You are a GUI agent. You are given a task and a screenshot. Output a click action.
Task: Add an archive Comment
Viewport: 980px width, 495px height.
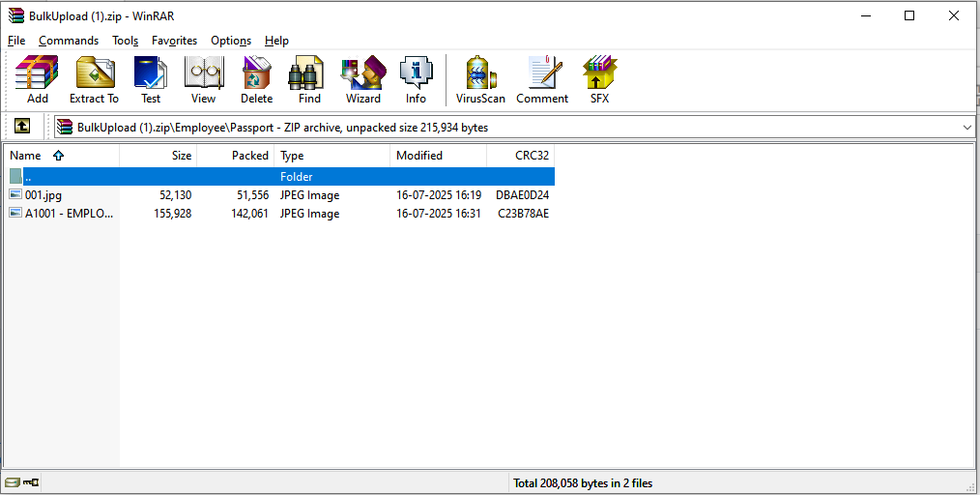pos(542,80)
